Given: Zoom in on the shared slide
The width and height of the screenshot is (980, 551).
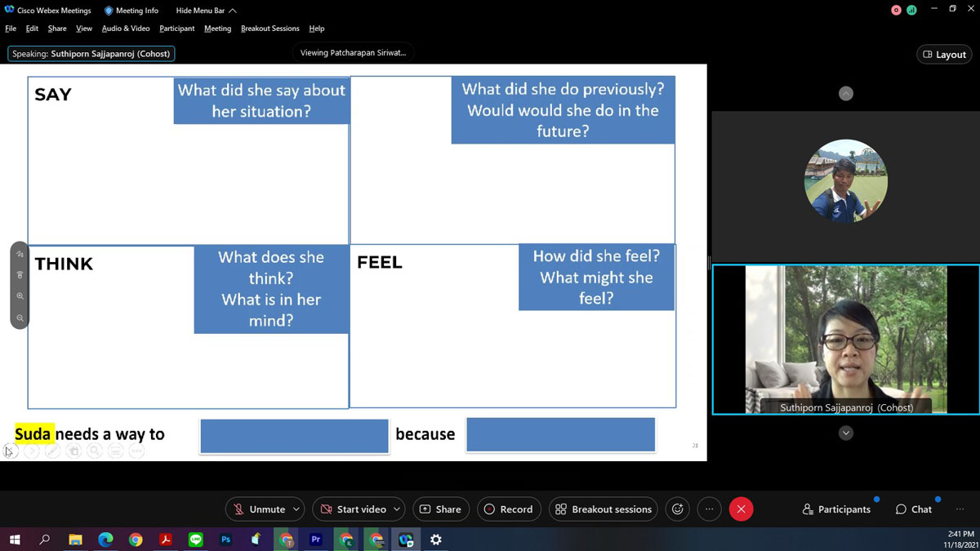Looking at the screenshot, I should (20, 296).
